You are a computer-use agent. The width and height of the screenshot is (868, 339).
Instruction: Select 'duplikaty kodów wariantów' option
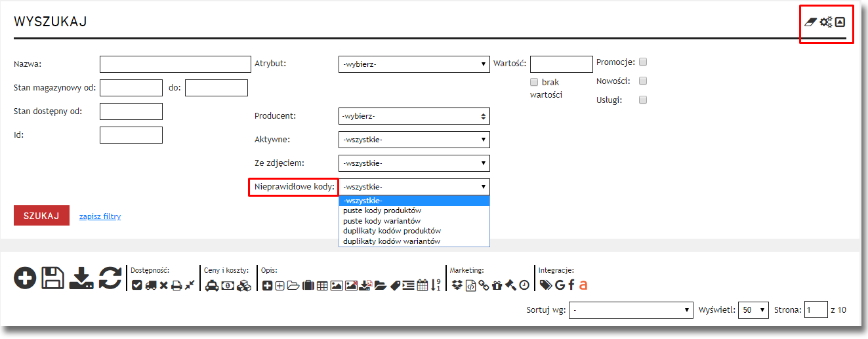click(x=392, y=241)
